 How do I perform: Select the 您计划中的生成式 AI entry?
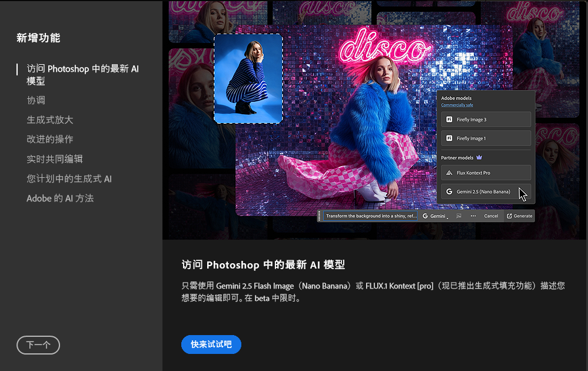(x=69, y=178)
